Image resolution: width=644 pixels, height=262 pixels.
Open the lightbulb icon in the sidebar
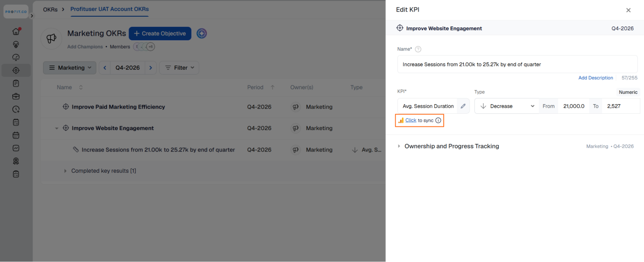coord(16,44)
